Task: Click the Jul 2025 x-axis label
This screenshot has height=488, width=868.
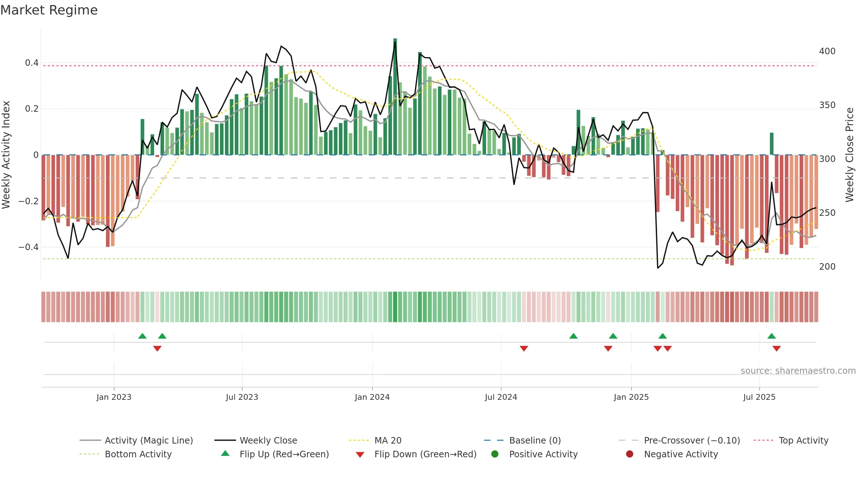Action: point(759,397)
